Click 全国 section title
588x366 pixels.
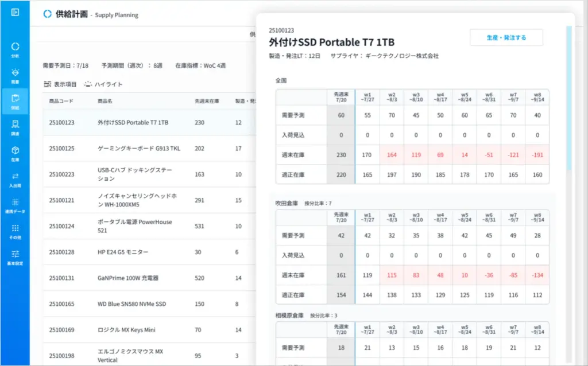281,80
